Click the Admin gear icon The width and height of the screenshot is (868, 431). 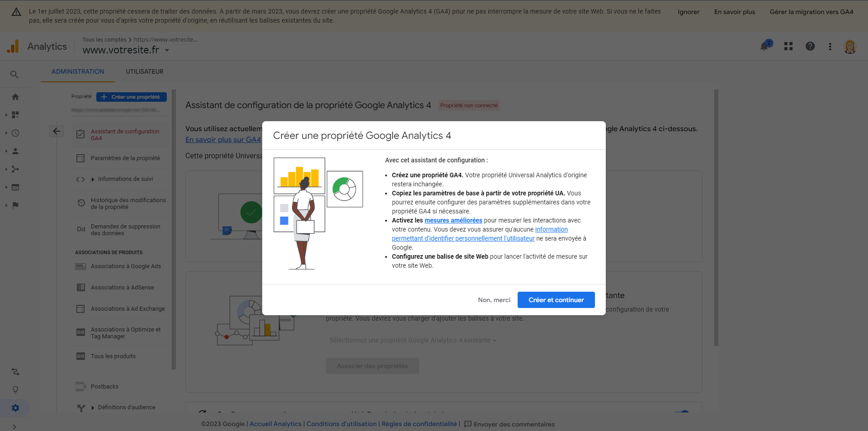tap(15, 408)
